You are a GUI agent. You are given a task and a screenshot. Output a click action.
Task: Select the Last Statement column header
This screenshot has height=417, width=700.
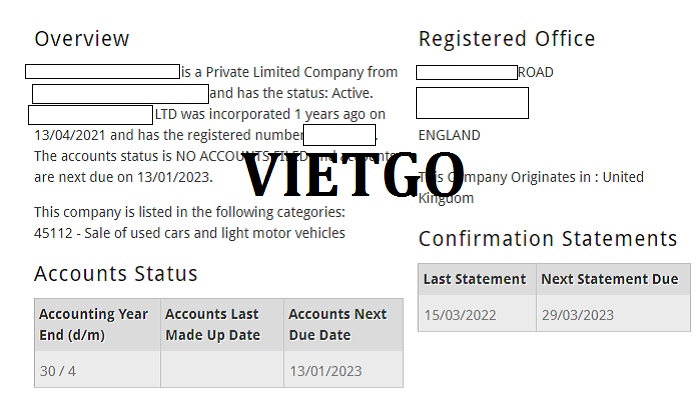477,279
